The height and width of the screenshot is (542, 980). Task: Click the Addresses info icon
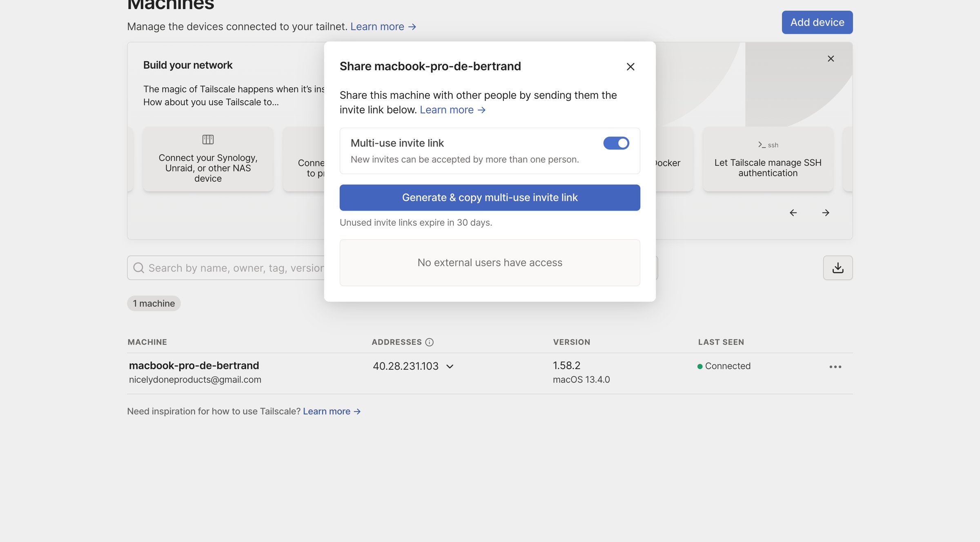[429, 342]
